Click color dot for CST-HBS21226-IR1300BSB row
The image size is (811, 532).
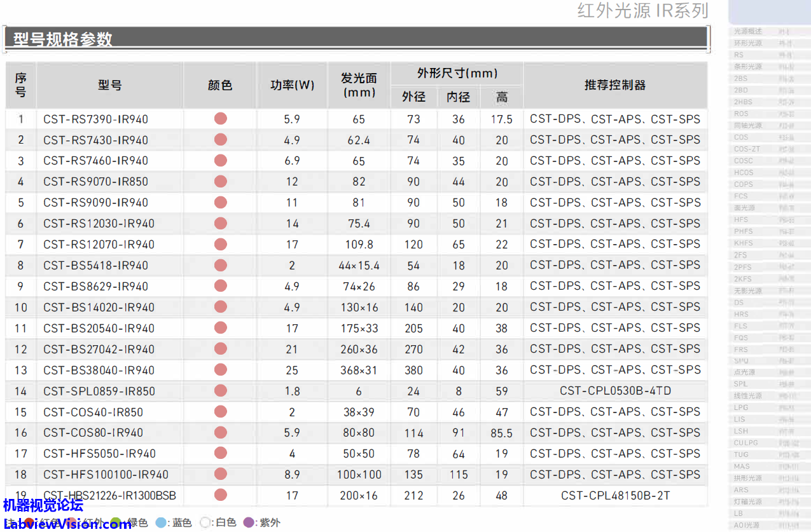(x=221, y=495)
